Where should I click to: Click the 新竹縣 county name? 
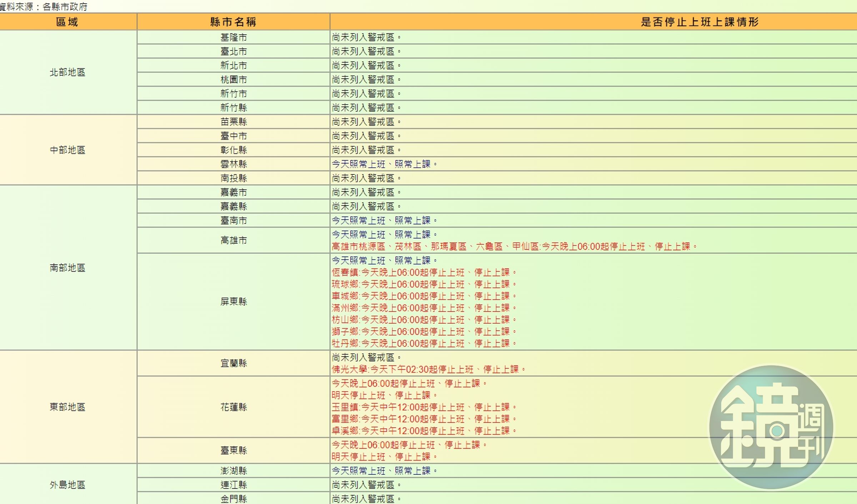(234, 107)
